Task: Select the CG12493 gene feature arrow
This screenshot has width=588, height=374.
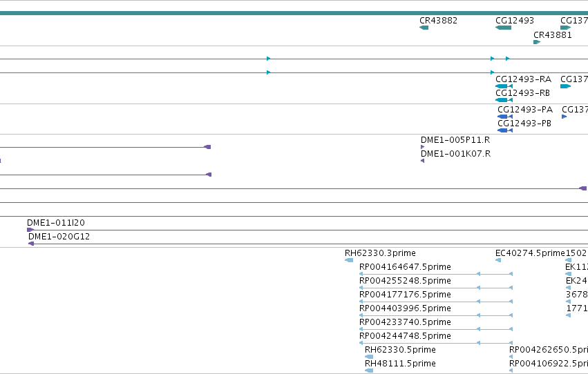Action: (503, 28)
